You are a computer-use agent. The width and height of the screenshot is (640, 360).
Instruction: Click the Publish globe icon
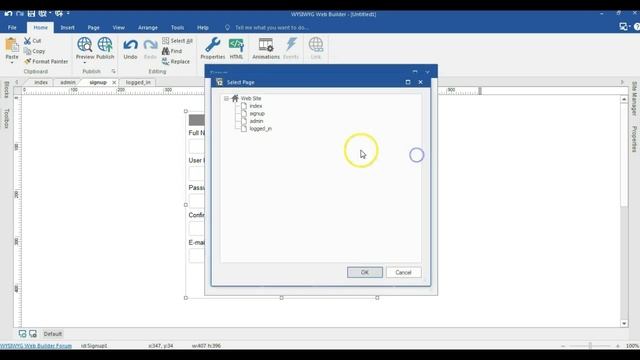[105, 45]
